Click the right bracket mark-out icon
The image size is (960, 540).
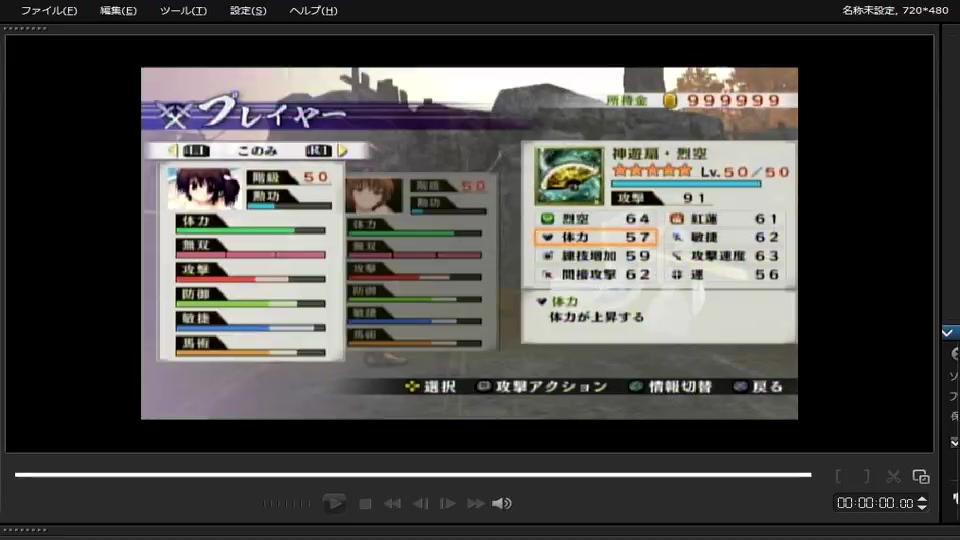tap(866, 476)
